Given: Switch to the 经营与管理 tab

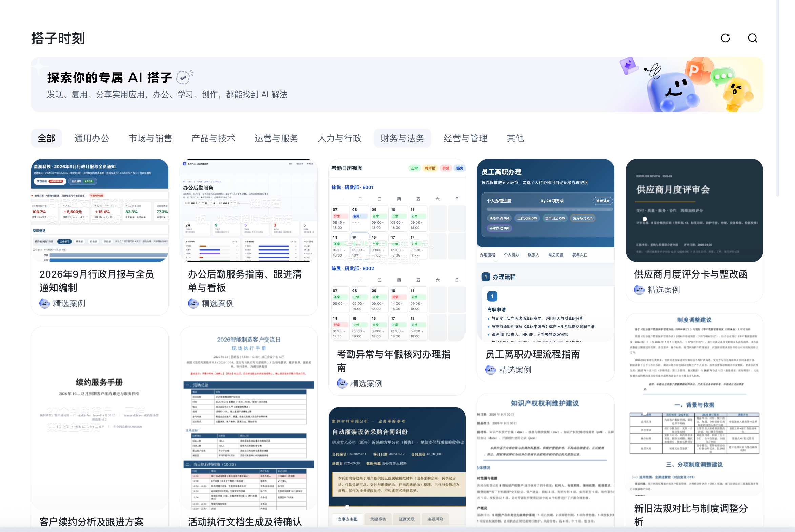Looking at the screenshot, I should (x=466, y=138).
